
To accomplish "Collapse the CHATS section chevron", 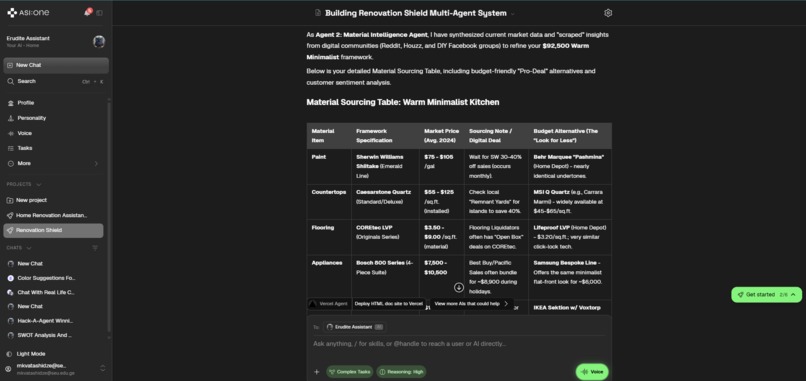I will [x=29, y=248].
